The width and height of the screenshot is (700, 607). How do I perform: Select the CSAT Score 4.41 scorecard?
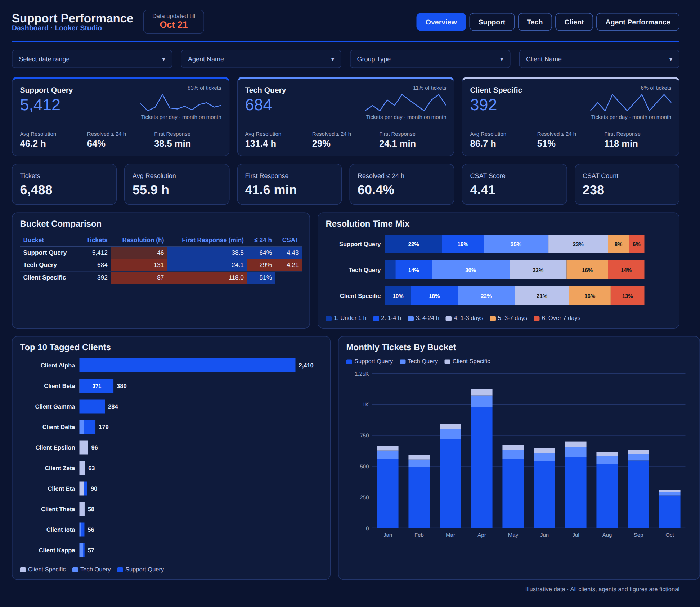coord(514,184)
